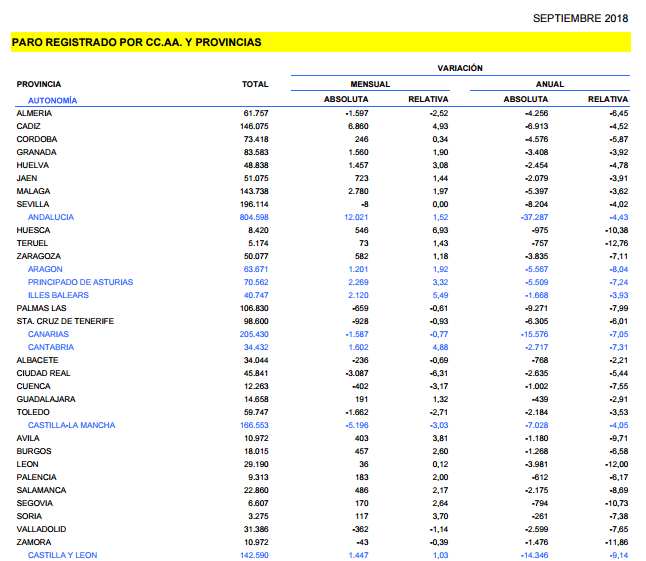The image size is (646, 561).
Task: Select CASTILLA-LA MANCHA autonomy label
Action: click(x=71, y=425)
